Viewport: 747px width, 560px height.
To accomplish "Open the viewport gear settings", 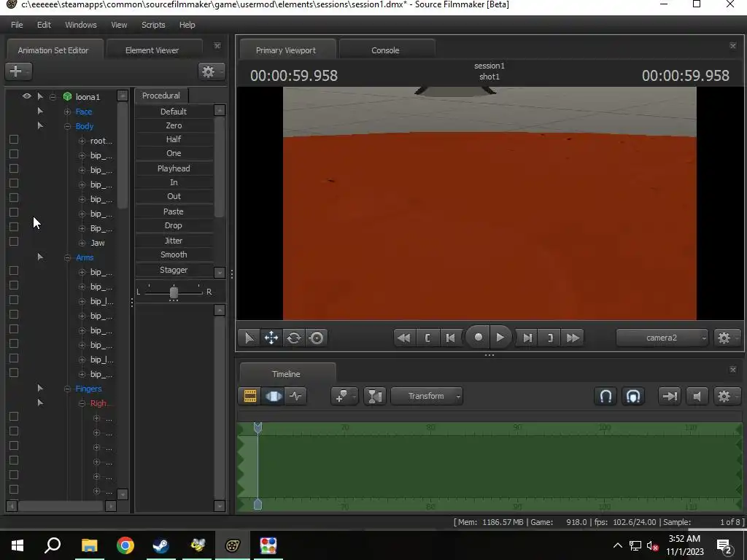I will point(727,338).
